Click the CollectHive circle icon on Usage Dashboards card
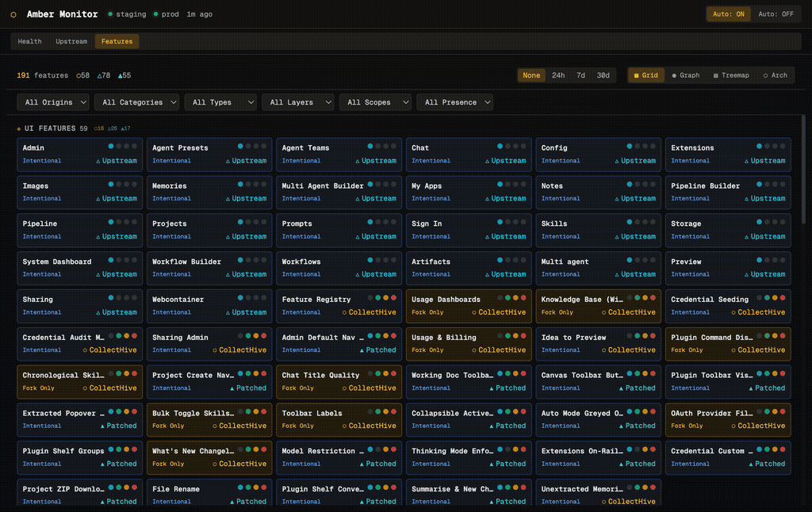Screen dimensions: 812x512 click(x=474, y=313)
